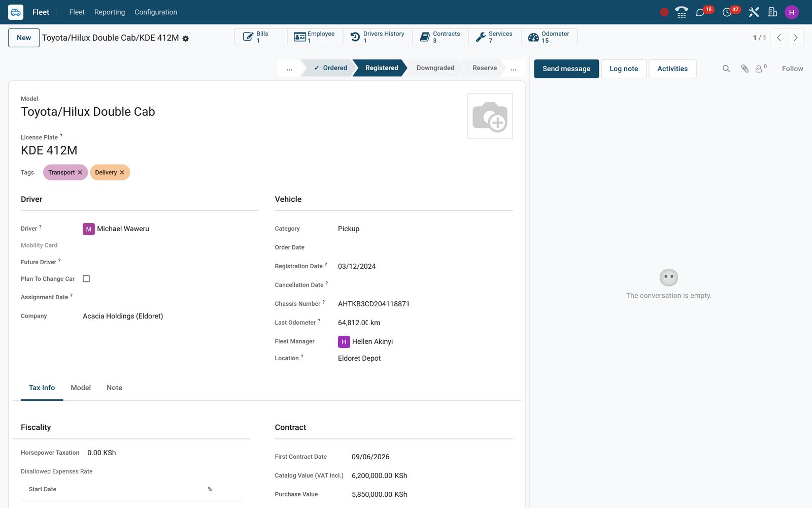Show followers icon in chatter
The height and width of the screenshot is (508, 812).
click(761, 69)
